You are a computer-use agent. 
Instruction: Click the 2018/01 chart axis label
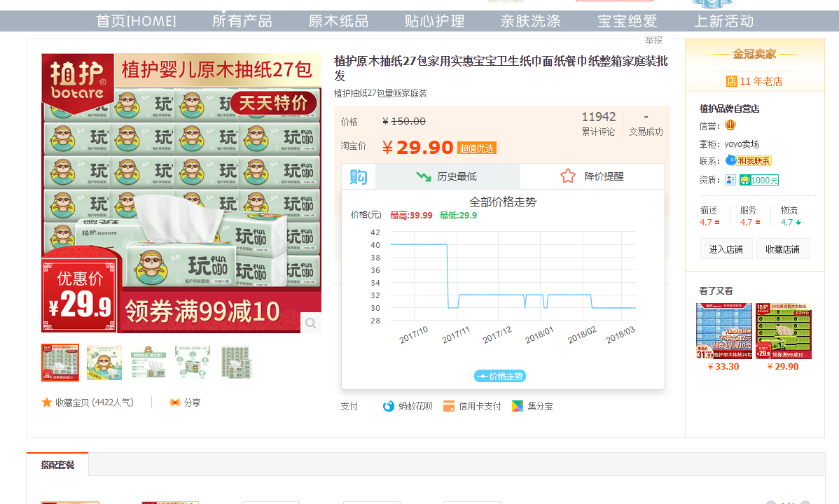(x=539, y=335)
